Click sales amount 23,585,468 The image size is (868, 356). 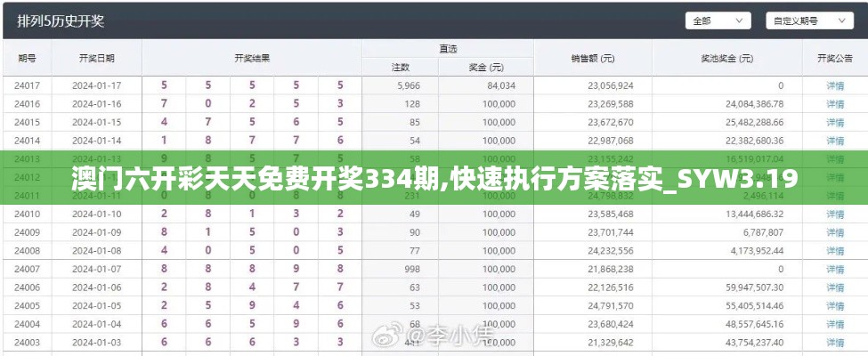click(611, 214)
